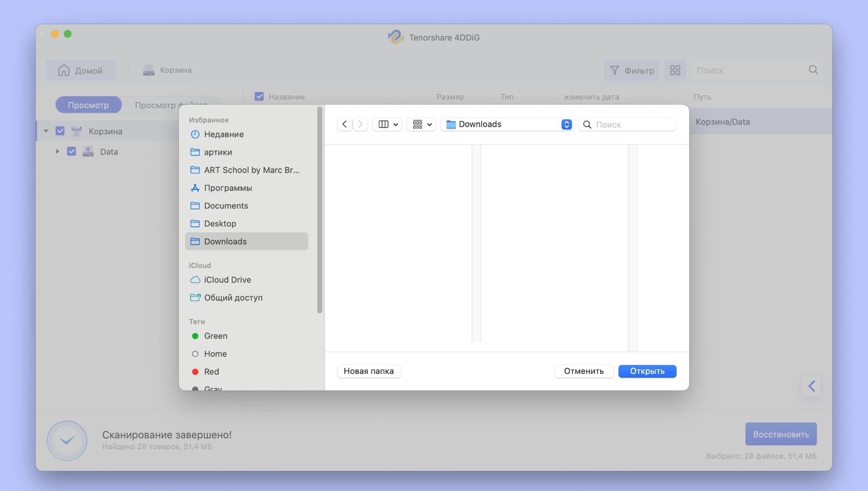Open column view options dropdown
This screenshot has height=491, width=868.
(388, 124)
